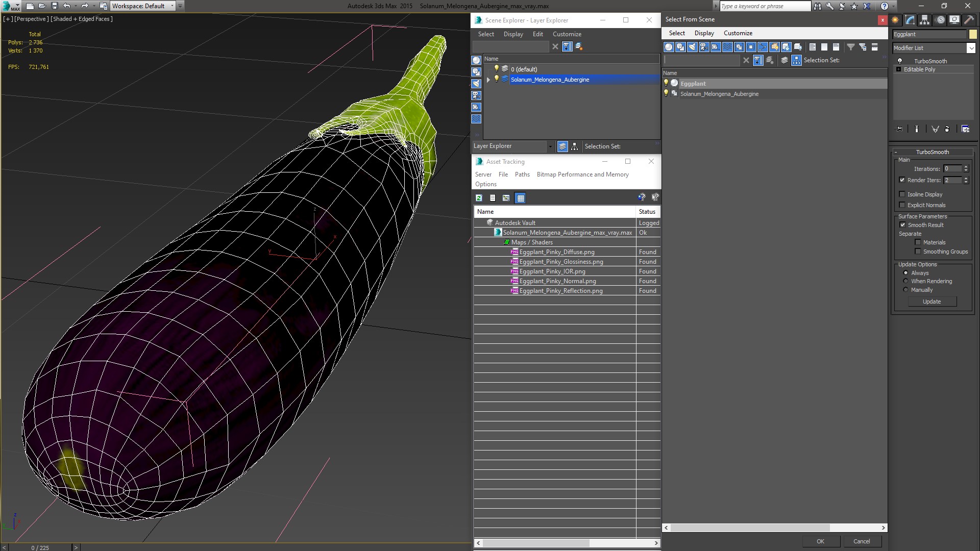The width and height of the screenshot is (980, 551).
Task: Click Invert Selection icon in Select From Scene
Action: point(836,47)
